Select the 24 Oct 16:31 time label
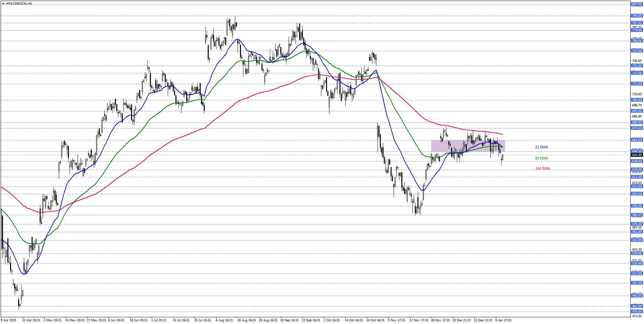The height and width of the screenshot is (324, 644). pos(375,320)
